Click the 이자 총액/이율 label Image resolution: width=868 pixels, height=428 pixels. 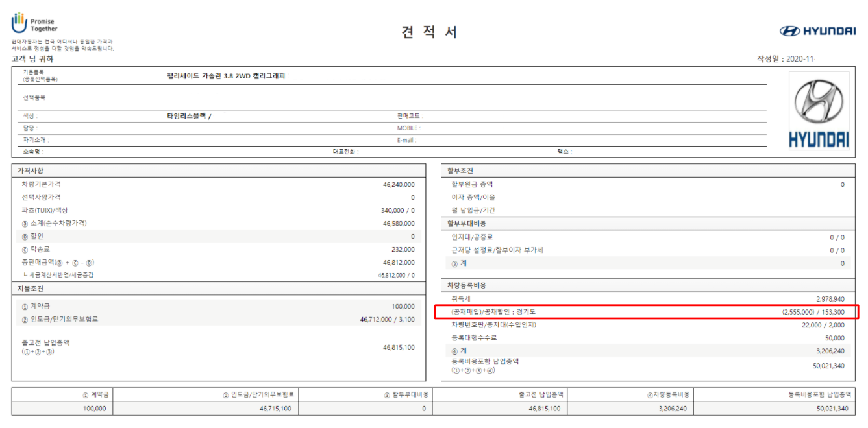pyautogui.click(x=473, y=197)
